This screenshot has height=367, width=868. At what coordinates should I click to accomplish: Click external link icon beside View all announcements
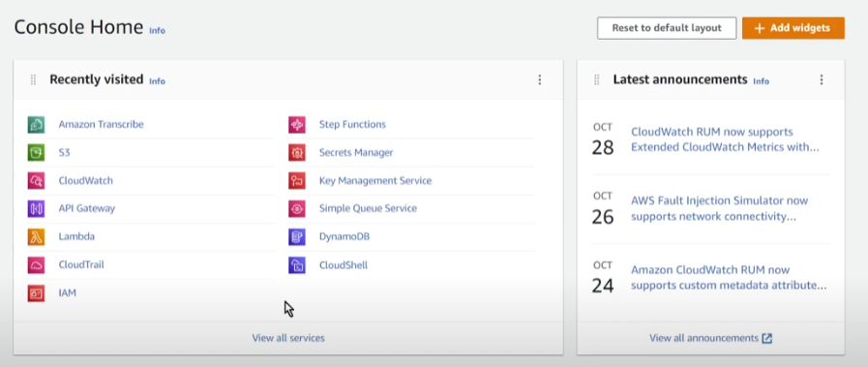766,338
